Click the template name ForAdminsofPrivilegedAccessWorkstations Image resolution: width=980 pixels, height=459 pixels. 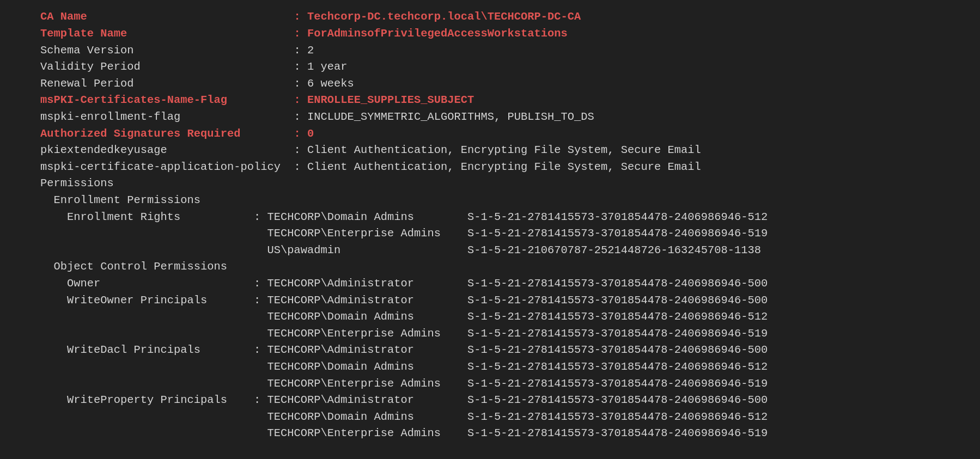(x=437, y=33)
